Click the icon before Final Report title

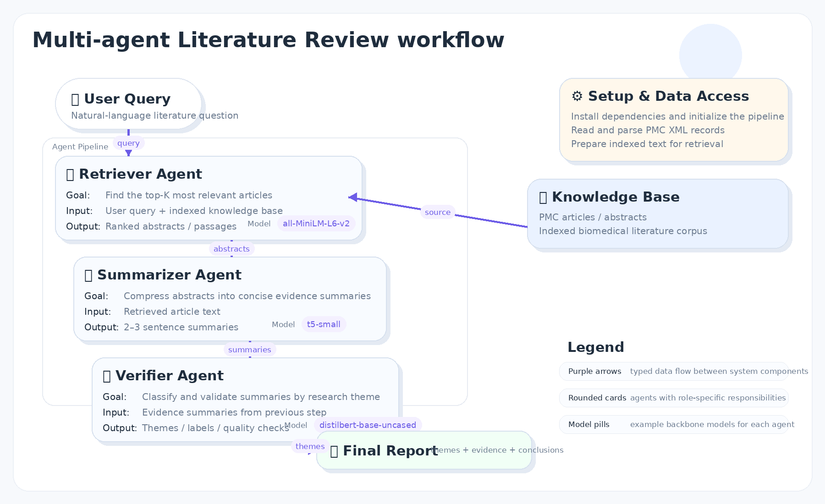334,451
